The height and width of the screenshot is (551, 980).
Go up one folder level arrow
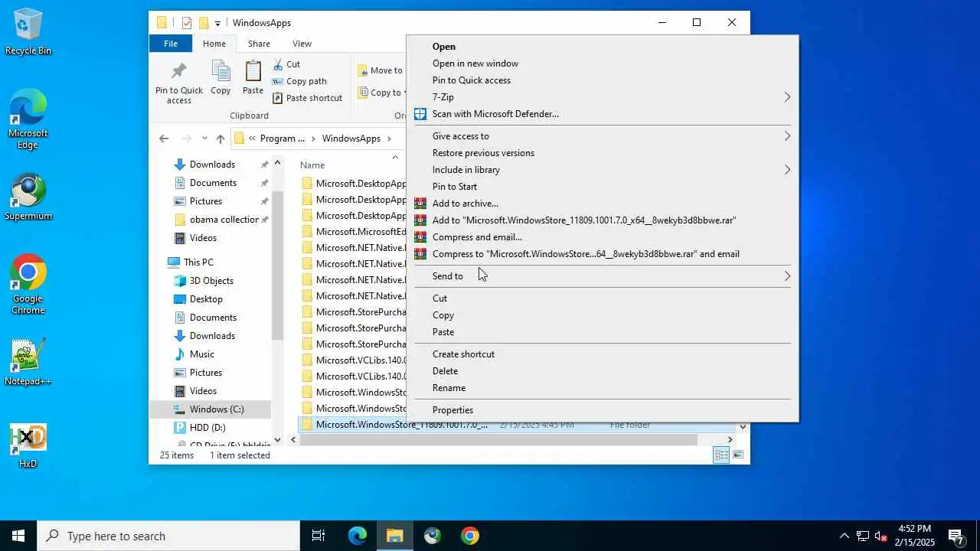[220, 139]
